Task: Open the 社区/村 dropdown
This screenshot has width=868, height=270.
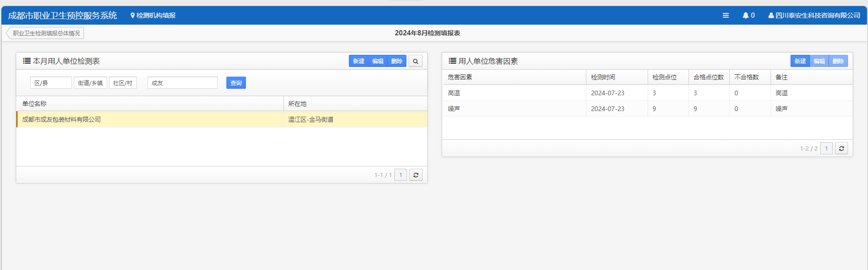Action: point(123,83)
